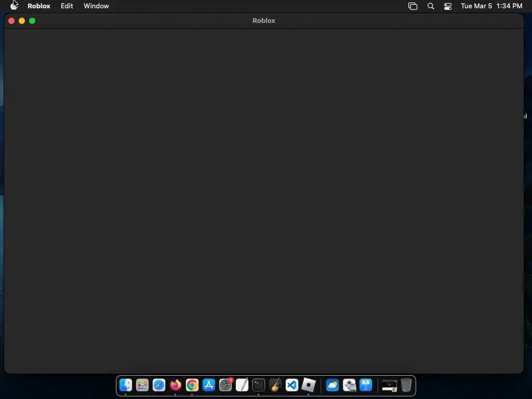Open the minimized window thumbnail in dock
This screenshot has height=399, width=532.
tap(390, 385)
